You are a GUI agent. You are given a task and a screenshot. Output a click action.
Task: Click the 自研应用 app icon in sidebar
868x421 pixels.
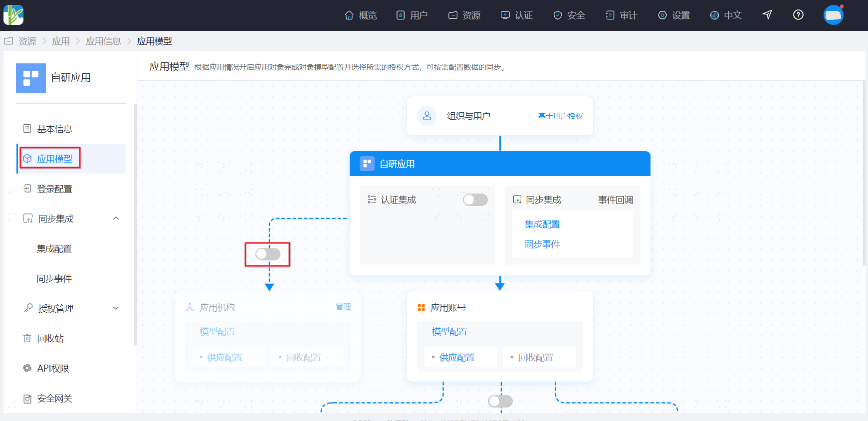(31, 78)
